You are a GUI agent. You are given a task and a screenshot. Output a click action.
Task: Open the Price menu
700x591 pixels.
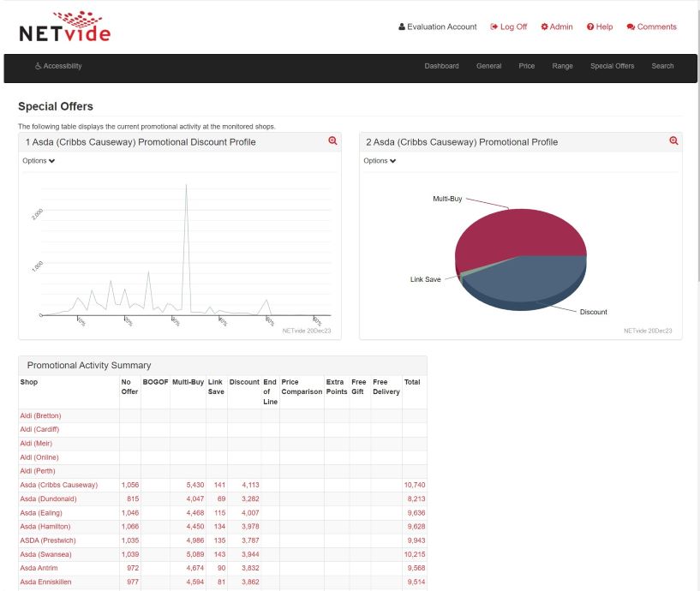pos(527,66)
